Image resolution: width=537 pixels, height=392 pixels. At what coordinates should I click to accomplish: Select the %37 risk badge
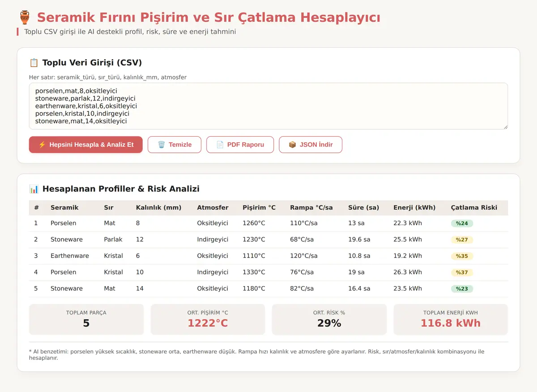coord(462,273)
